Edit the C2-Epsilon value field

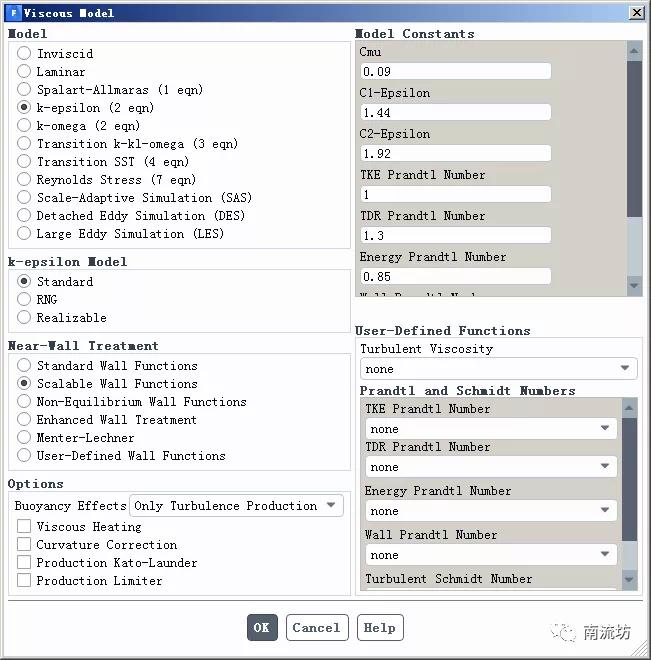point(456,153)
